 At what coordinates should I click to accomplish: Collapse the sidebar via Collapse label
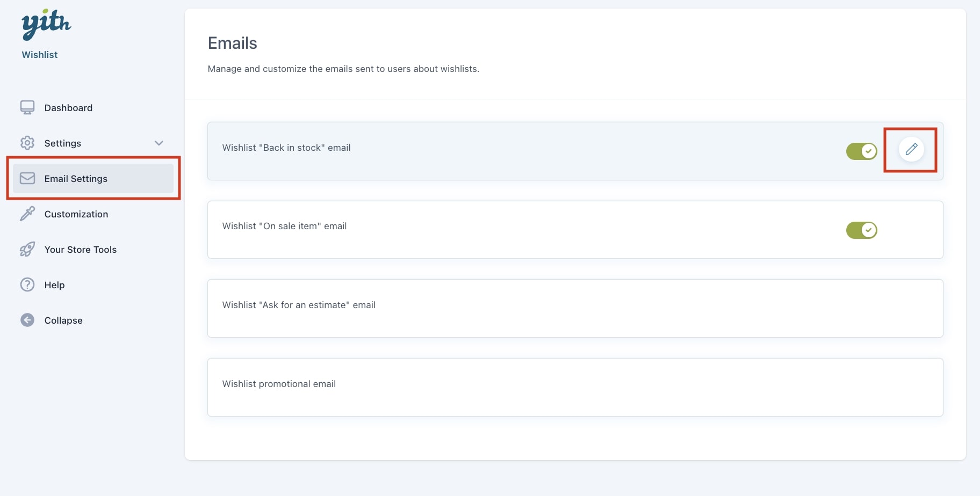point(63,320)
